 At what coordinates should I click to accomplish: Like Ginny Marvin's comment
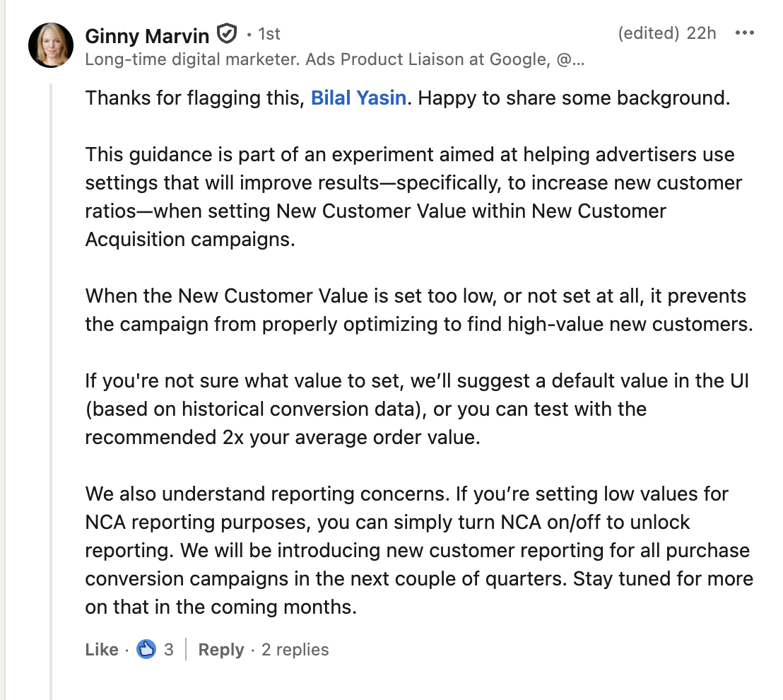point(102,650)
